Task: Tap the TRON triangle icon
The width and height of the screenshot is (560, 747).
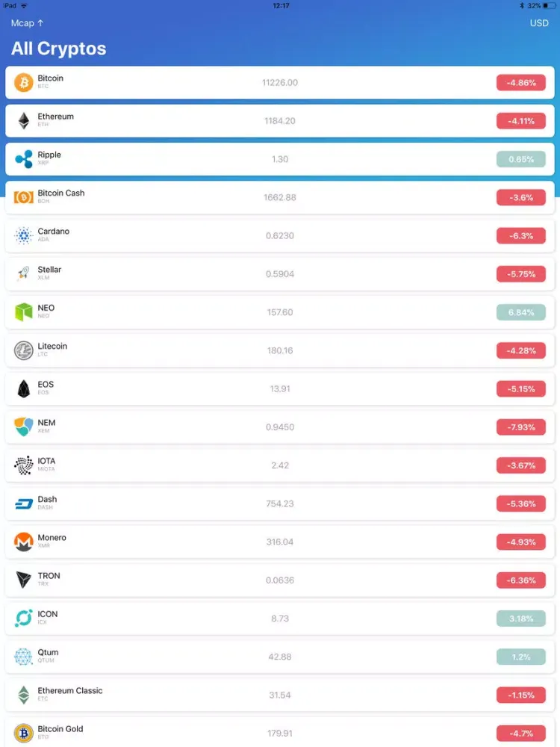Action: click(x=24, y=580)
